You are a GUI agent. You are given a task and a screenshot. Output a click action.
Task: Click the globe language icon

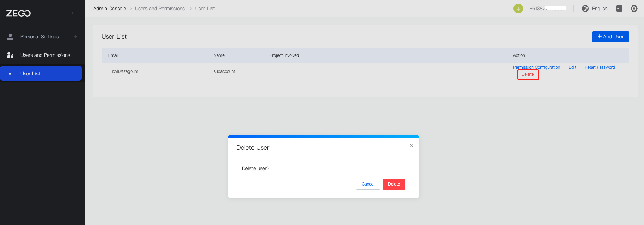click(585, 9)
